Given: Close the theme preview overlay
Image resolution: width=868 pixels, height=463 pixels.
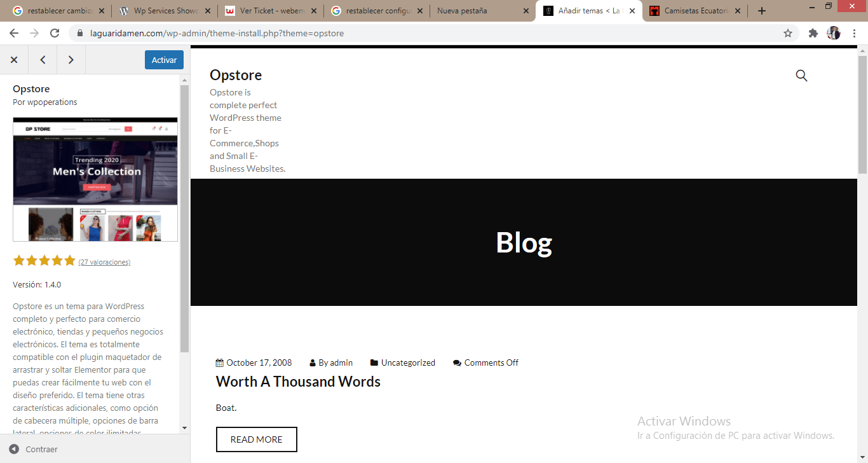Looking at the screenshot, I should [x=14, y=60].
